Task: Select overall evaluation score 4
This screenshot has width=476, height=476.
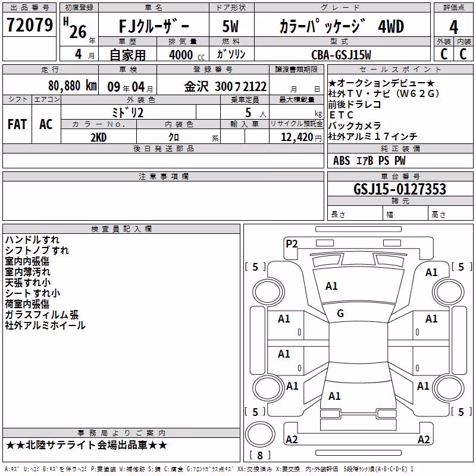Action: pyautogui.click(x=453, y=27)
